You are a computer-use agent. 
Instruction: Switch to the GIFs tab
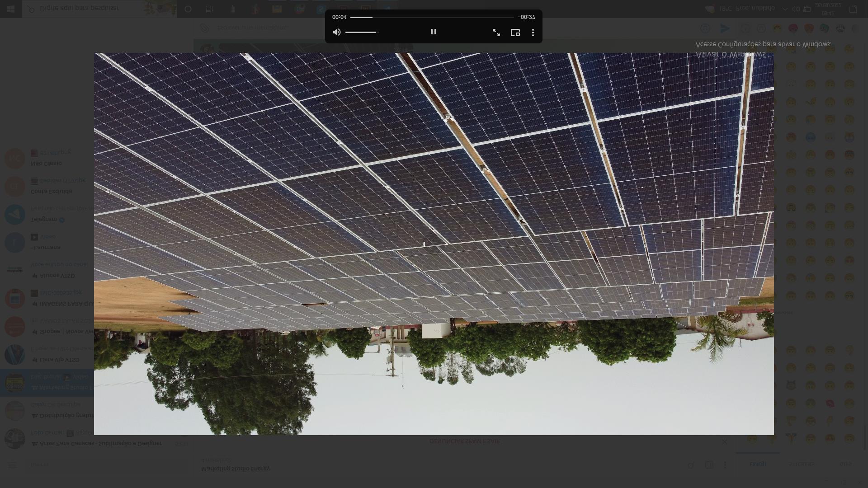(x=845, y=465)
